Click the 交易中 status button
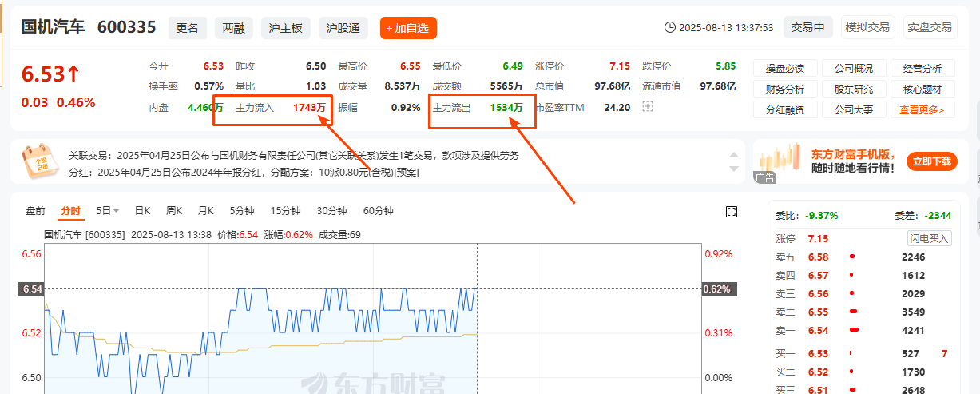 click(807, 27)
